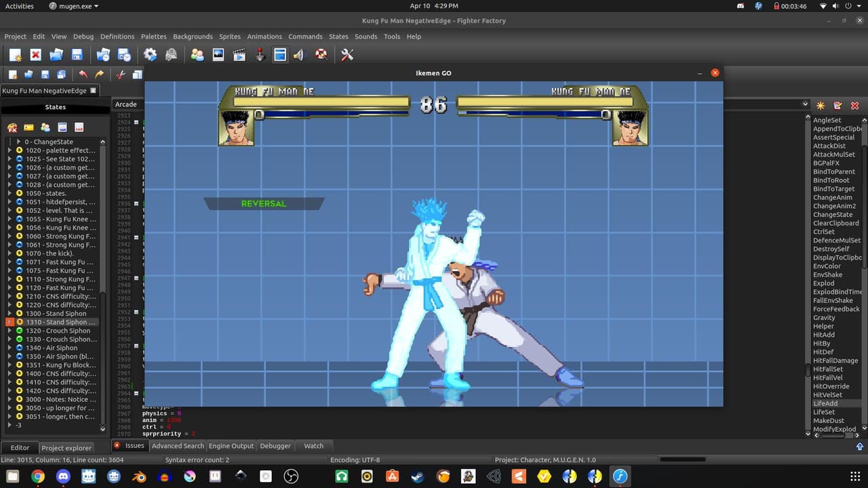The height and width of the screenshot is (488, 868).
Task: Expand the '1351 - Kung Fu Block' node
Action: point(9,365)
